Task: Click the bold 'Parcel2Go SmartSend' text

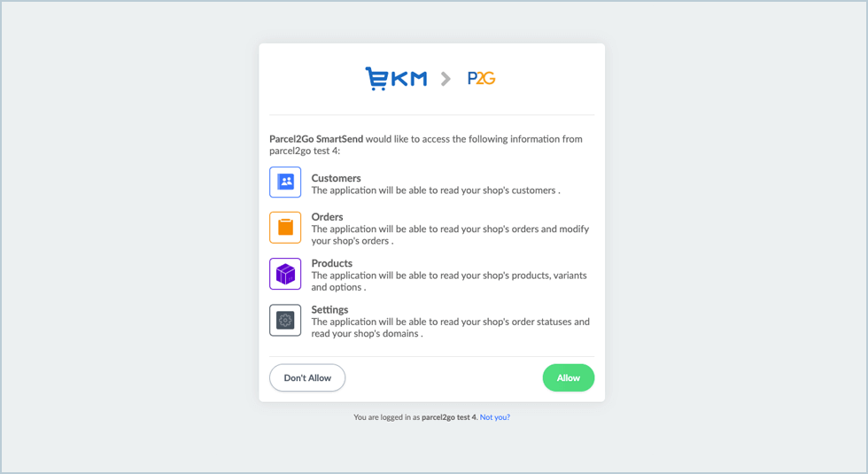Action: click(316, 139)
